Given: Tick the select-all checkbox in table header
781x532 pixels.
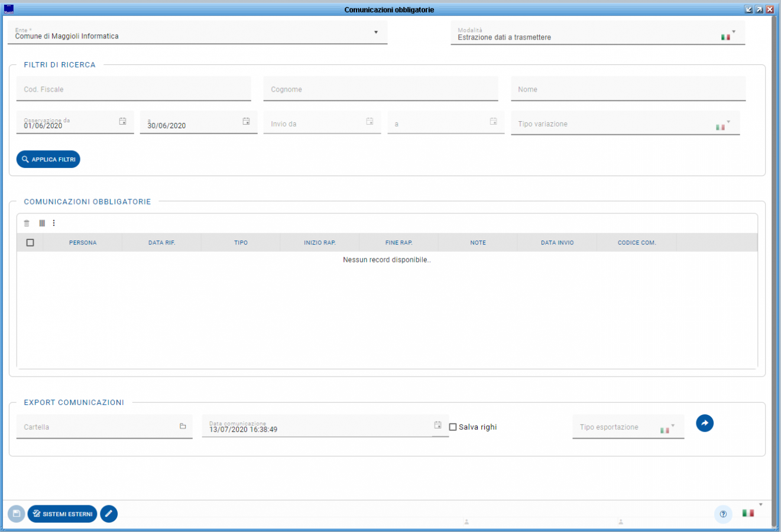Looking at the screenshot, I should (30, 242).
